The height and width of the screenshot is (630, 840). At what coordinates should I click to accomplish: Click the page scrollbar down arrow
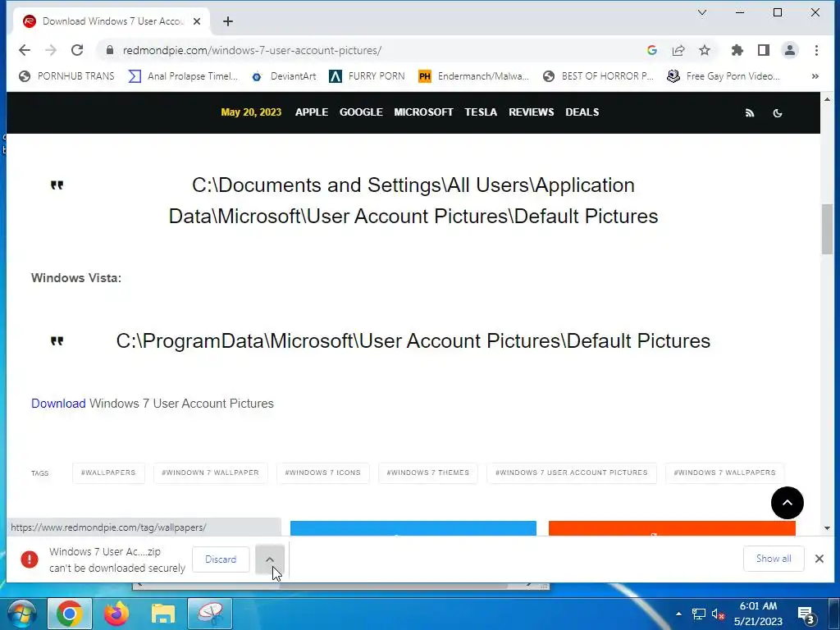click(827, 528)
